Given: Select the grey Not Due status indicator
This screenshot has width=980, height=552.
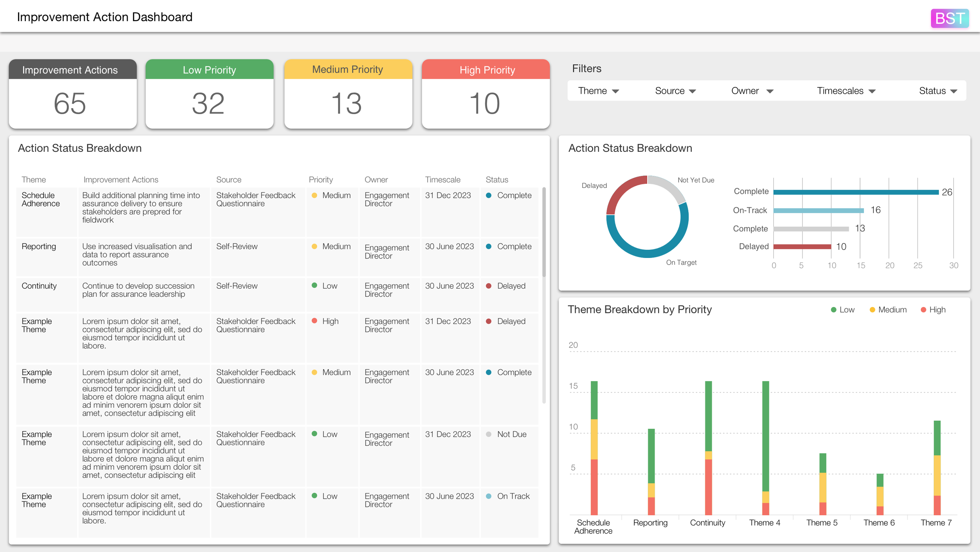Looking at the screenshot, I should pos(488,434).
